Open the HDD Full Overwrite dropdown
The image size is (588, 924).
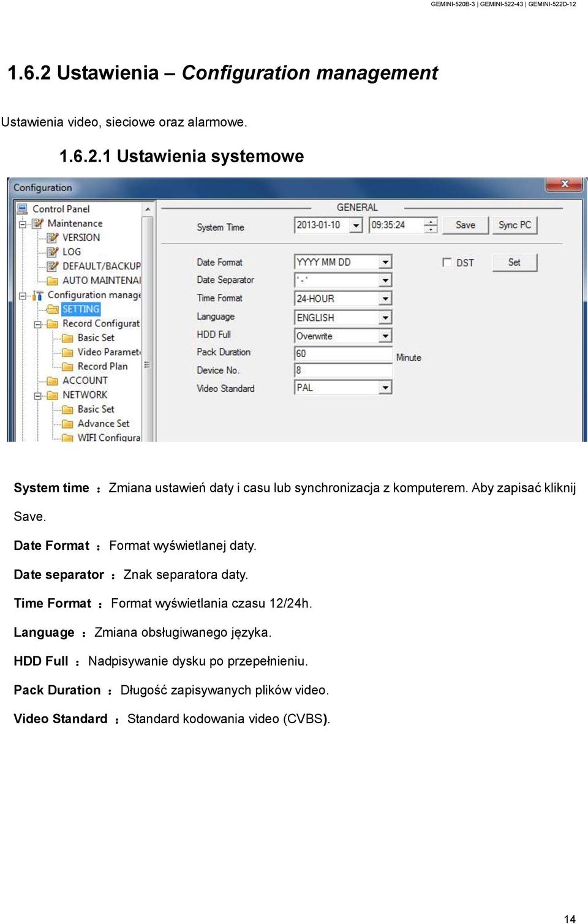(x=385, y=336)
